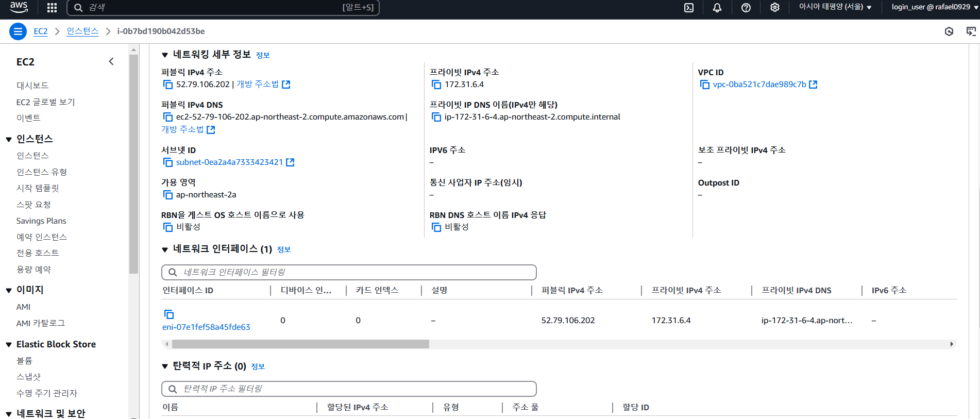Click the right arrow of the interface table scrollbar
The height and width of the screenshot is (419, 980).
point(952,344)
